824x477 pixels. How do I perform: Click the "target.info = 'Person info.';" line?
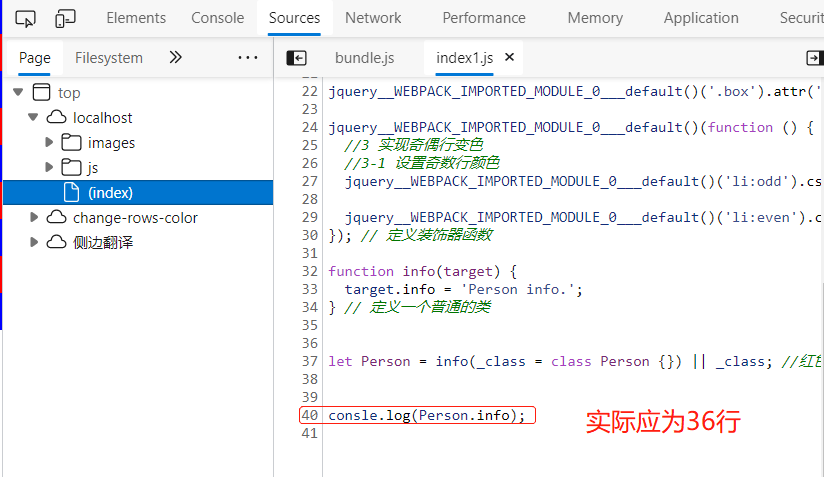pos(464,289)
